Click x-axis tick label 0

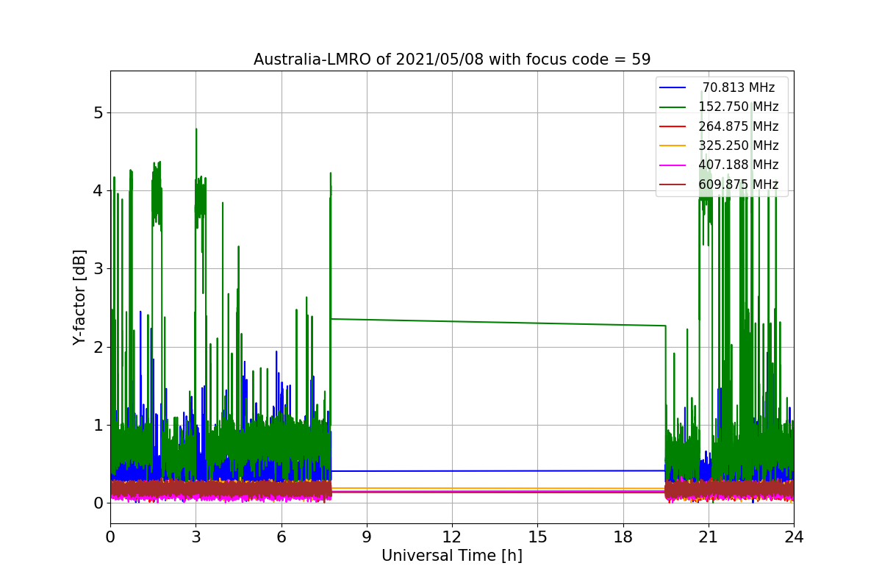[110, 537]
